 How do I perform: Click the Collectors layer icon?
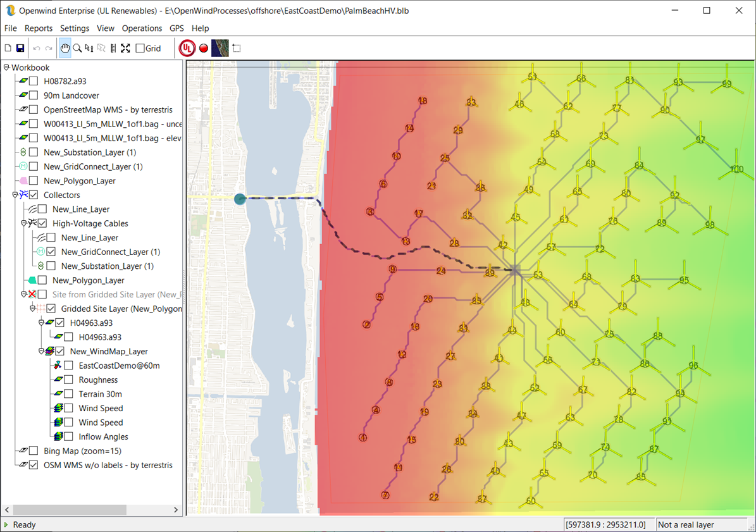click(23, 195)
